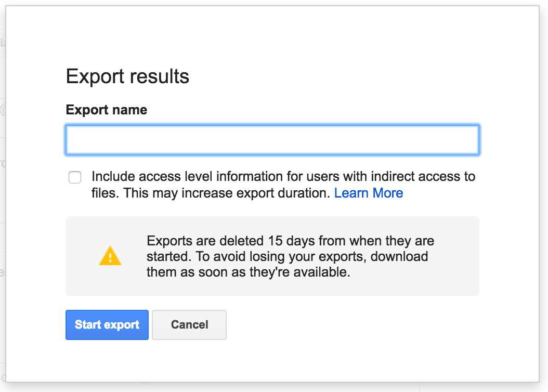The width and height of the screenshot is (548, 392).
Task: Click the dimmed page area right of the dialog
Action: coord(543,208)
